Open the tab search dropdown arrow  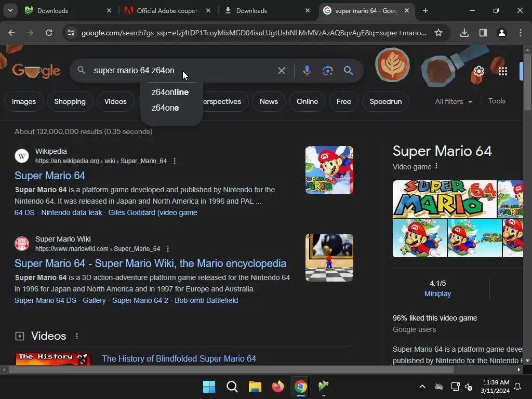pyautogui.click(x=10, y=10)
